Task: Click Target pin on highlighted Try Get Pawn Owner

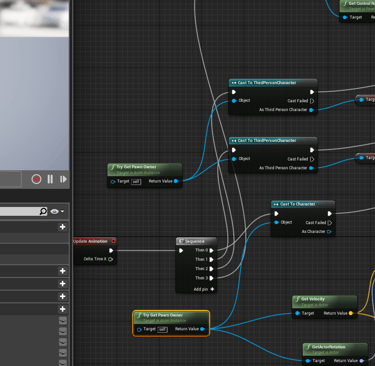Action: tap(139, 330)
